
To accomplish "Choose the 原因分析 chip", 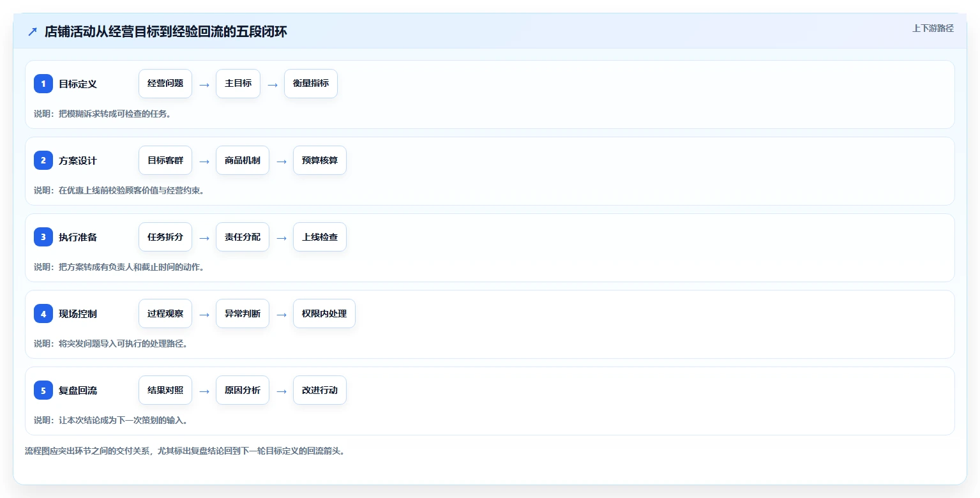I will pyautogui.click(x=243, y=390).
